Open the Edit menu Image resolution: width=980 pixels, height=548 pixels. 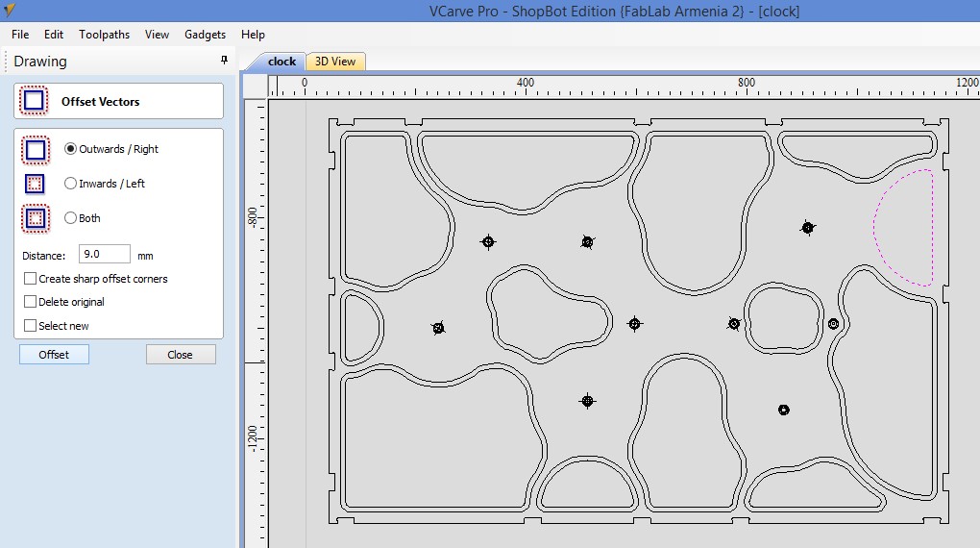(54, 35)
